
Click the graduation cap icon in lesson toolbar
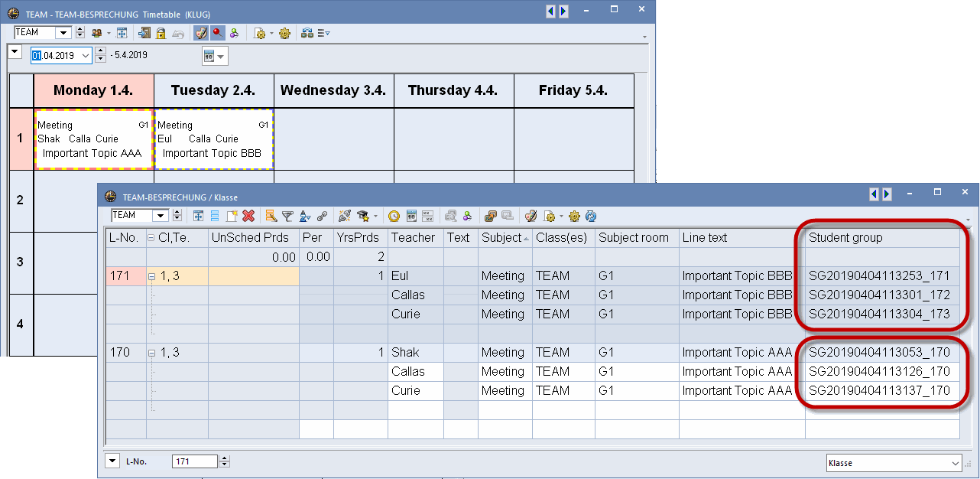coord(362,216)
